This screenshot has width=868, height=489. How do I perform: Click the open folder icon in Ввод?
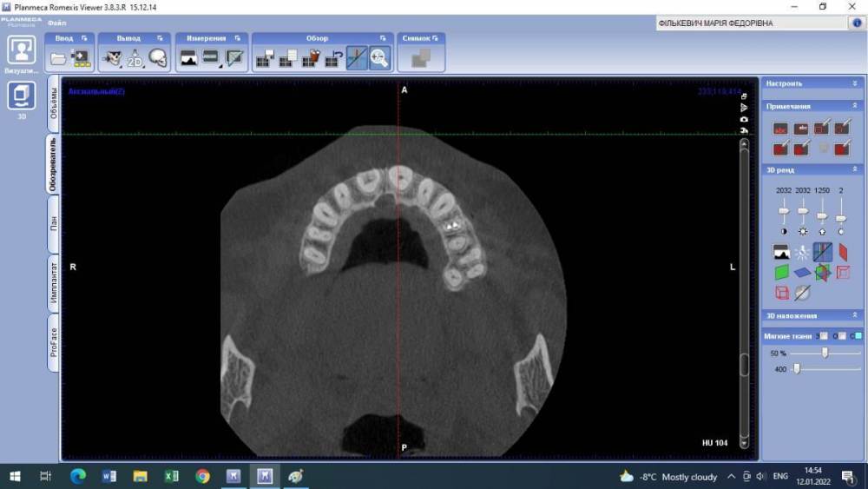(x=58, y=58)
